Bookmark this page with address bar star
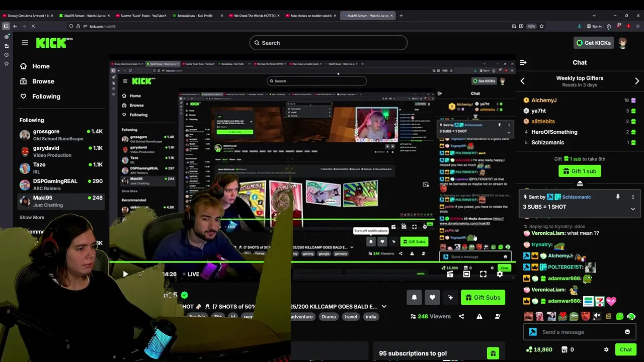 541,26
